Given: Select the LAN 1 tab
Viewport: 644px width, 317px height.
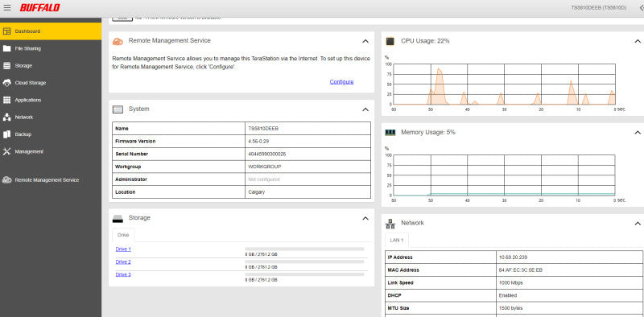Looking at the screenshot, I should click(397, 240).
